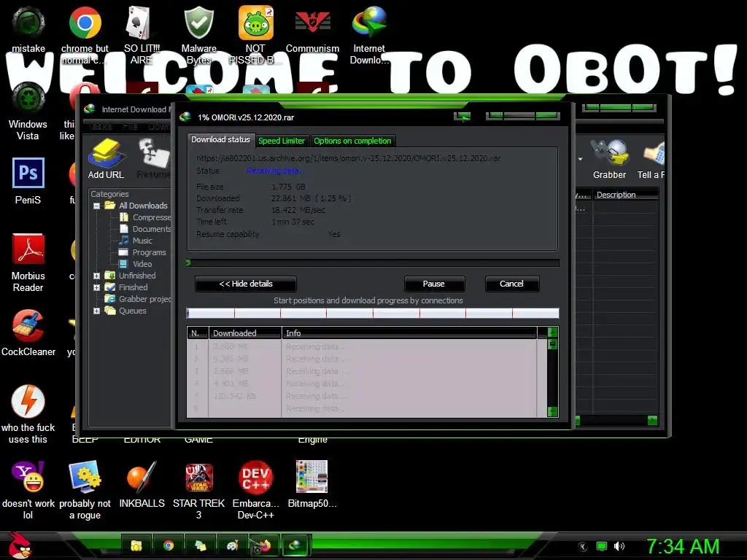Image resolution: width=747 pixels, height=560 pixels.
Task: Open Options on completion tab
Action: pyautogui.click(x=352, y=141)
